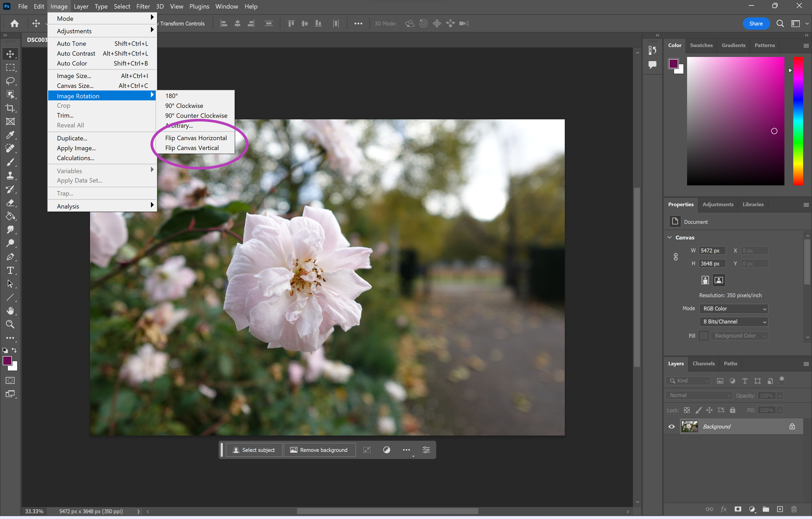Toggle width-height link chain in Canvas

(676, 257)
